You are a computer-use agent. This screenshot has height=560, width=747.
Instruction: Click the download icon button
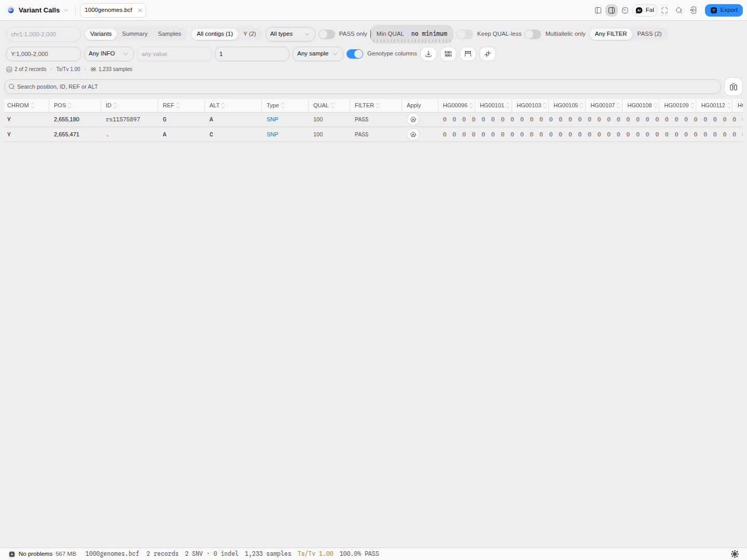pos(428,54)
